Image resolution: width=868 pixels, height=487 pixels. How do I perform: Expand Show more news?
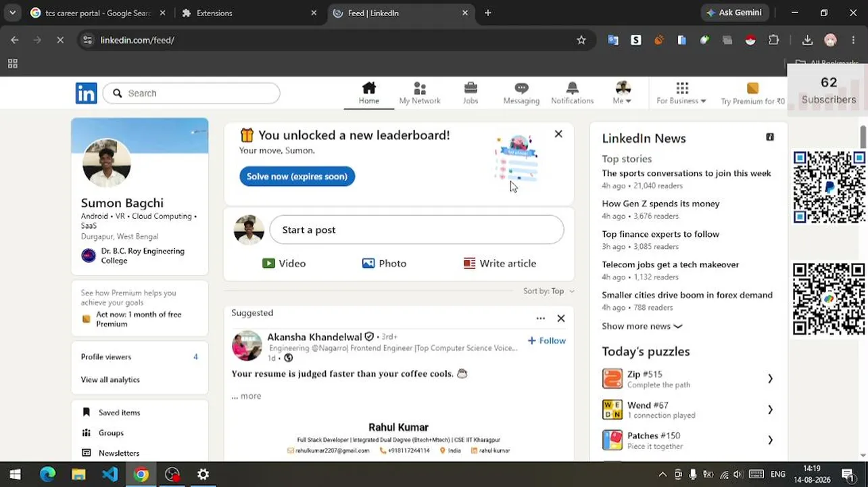pyautogui.click(x=642, y=326)
